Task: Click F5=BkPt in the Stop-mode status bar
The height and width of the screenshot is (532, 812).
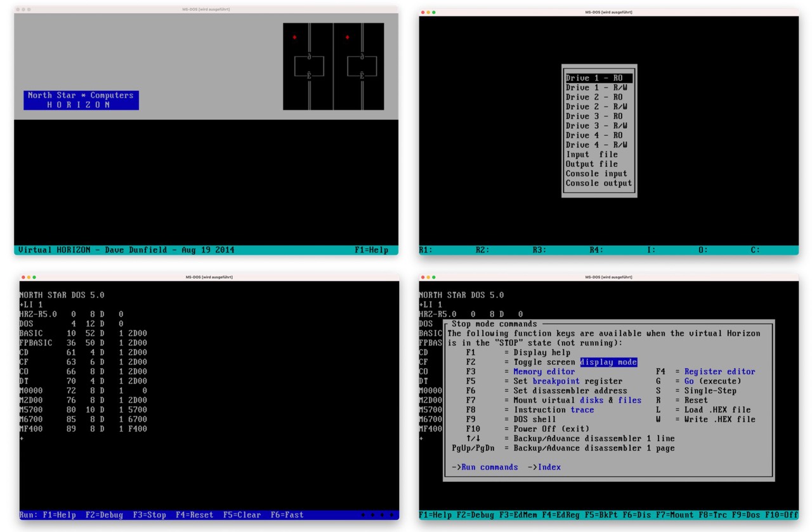Action: pos(601,515)
